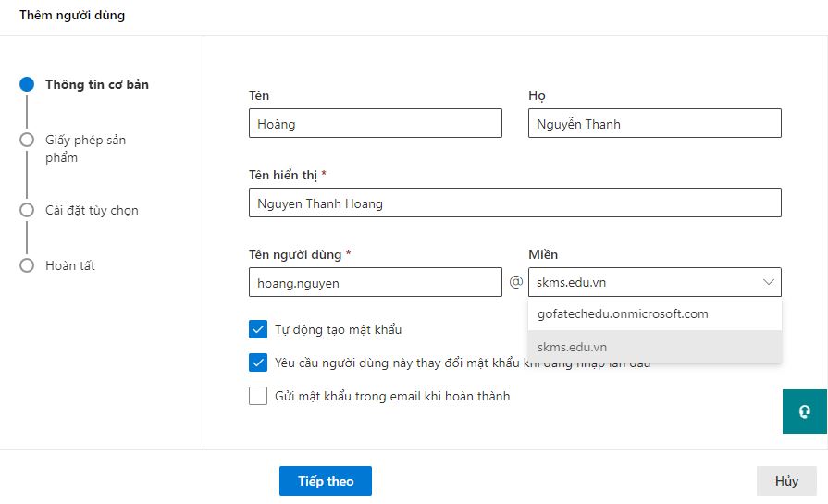Jump to the Hoàn tất step label
Image resolution: width=828 pixels, height=504 pixels.
(x=70, y=265)
